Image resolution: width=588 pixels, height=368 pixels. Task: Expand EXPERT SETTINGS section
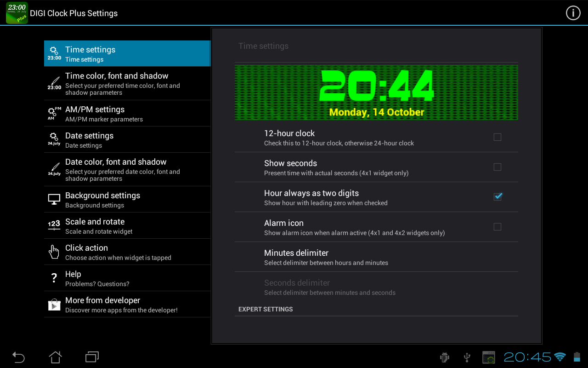pos(266,309)
